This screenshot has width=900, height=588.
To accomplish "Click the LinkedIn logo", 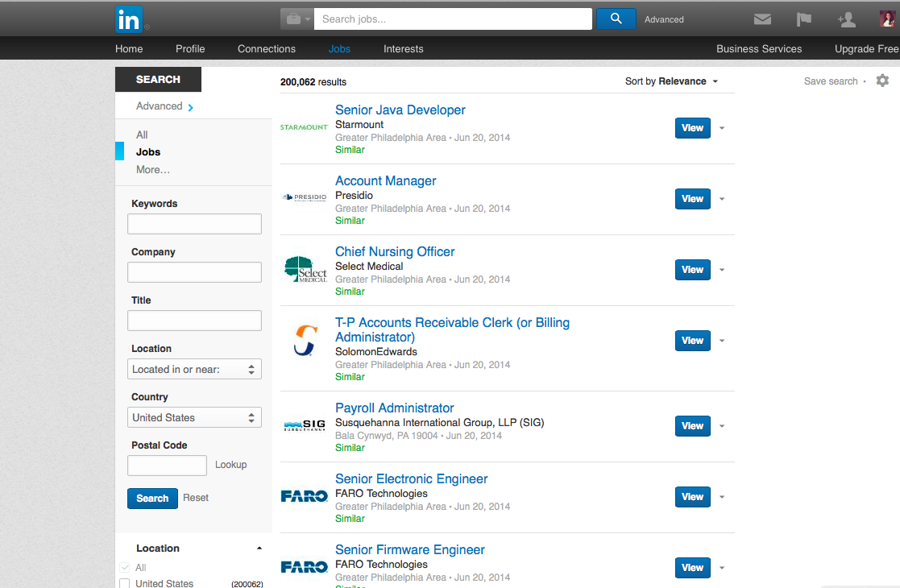I will 129,19.
